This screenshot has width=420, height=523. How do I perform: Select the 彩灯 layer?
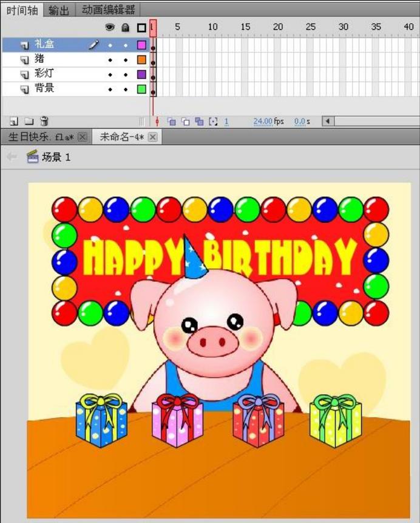tap(76, 74)
